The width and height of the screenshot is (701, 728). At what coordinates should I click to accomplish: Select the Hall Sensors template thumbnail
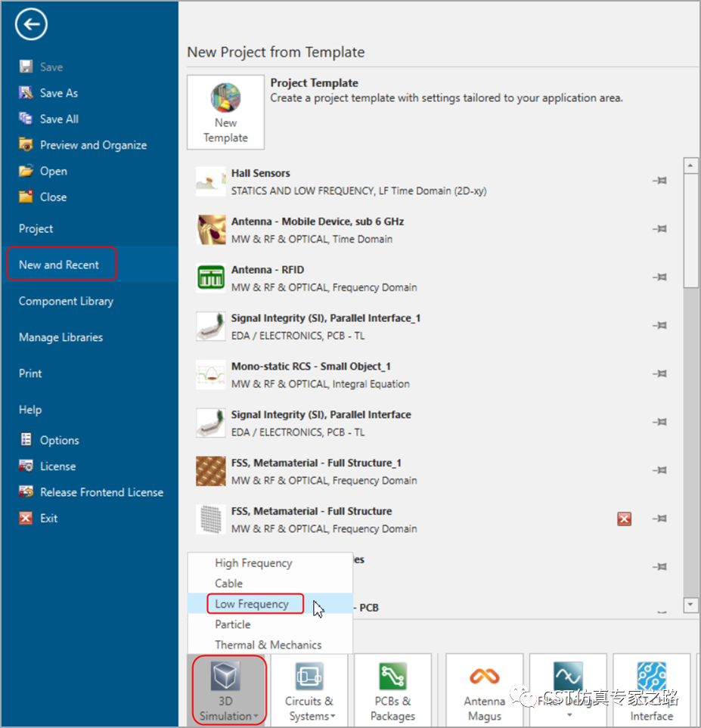[211, 181]
